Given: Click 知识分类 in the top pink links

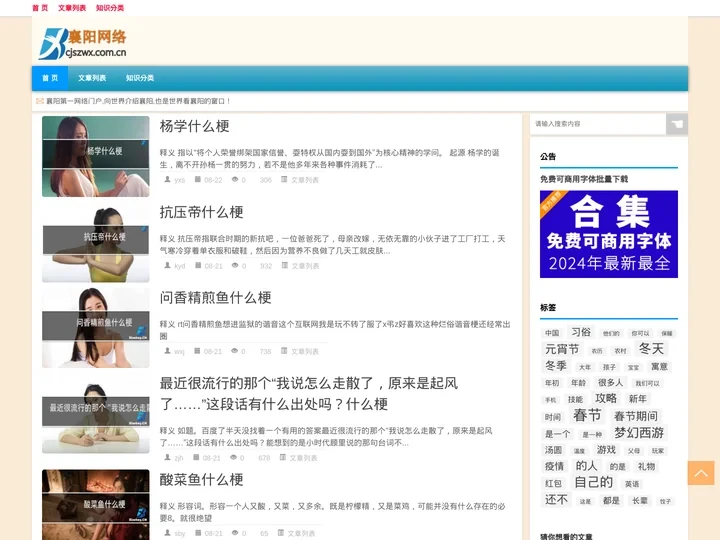Looking at the screenshot, I should point(110,8).
